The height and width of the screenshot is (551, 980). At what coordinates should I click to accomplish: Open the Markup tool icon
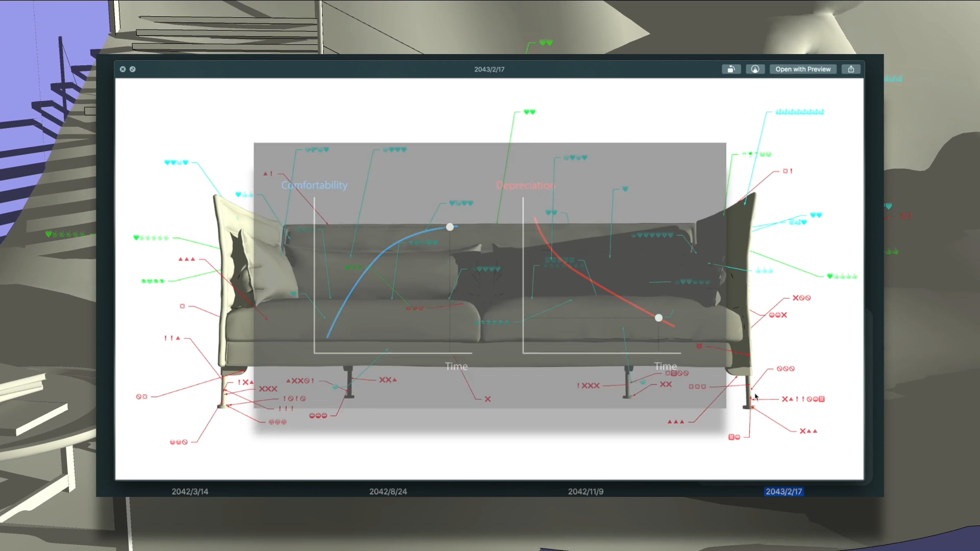click(x=755, y=69)
